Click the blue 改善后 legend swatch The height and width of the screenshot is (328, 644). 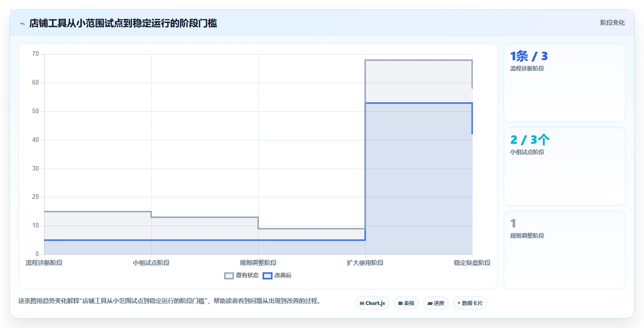[267, 275]
